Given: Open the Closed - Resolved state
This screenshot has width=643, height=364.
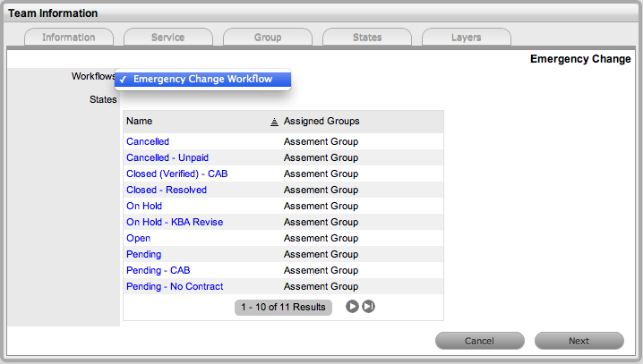Looking at the screenshot, I should (167, 190).
